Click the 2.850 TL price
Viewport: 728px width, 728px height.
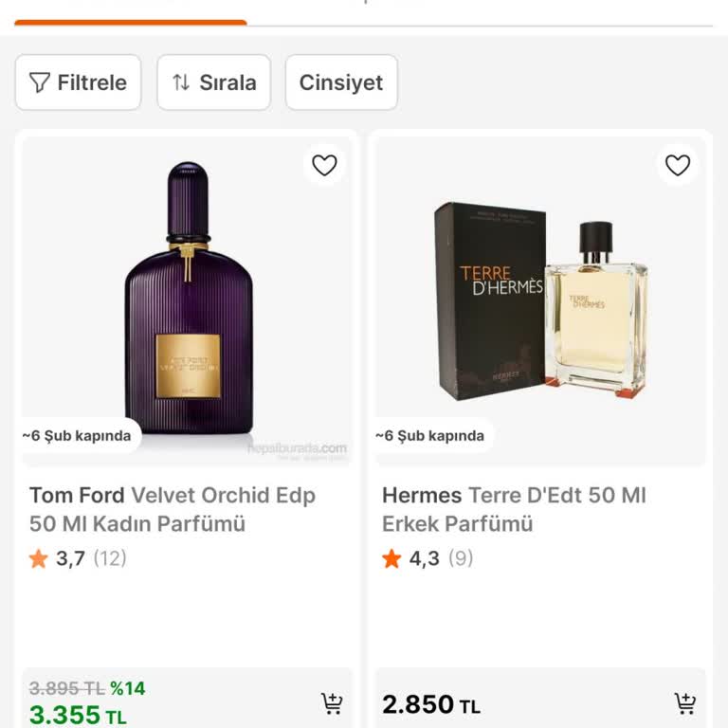pyautogui.click(x=431, y=705)
